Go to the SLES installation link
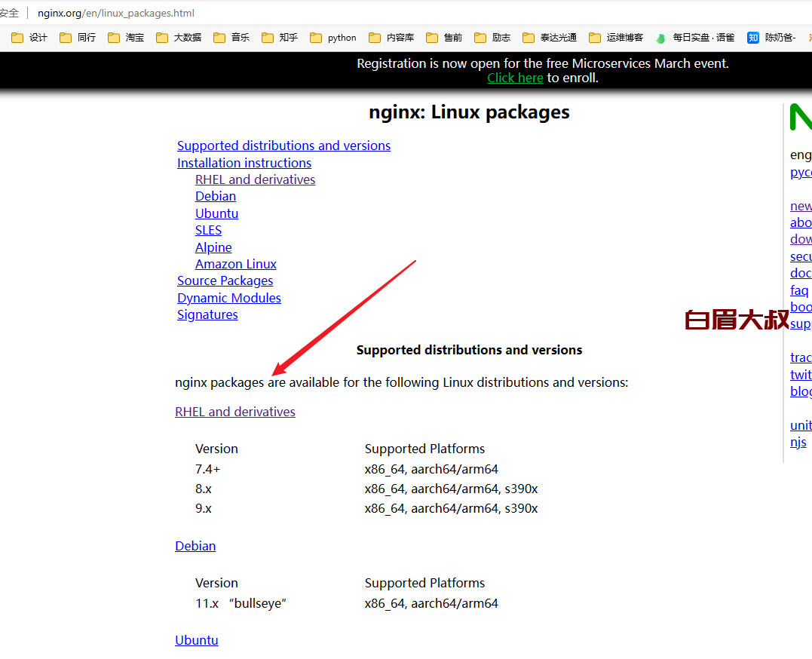The height and width of the screenshot is (659, 812). tap(208, 230)
